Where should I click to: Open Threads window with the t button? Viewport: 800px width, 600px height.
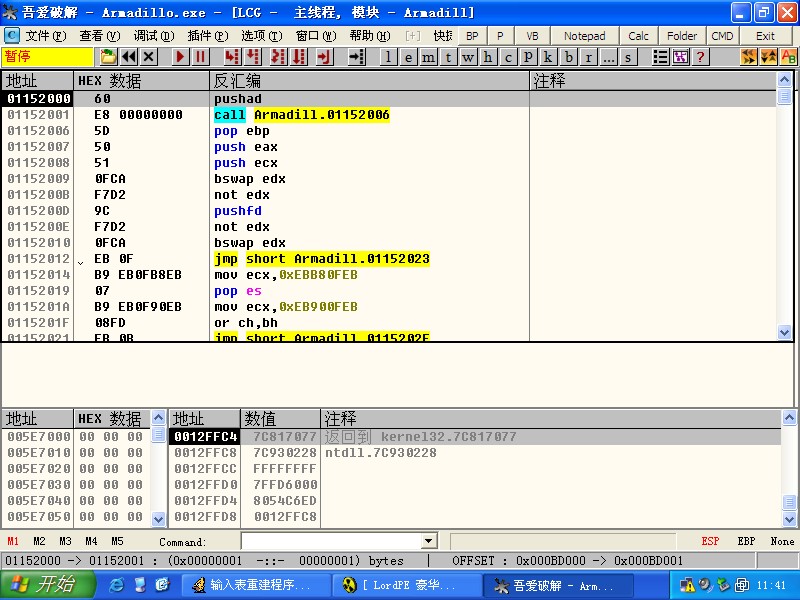448,57
